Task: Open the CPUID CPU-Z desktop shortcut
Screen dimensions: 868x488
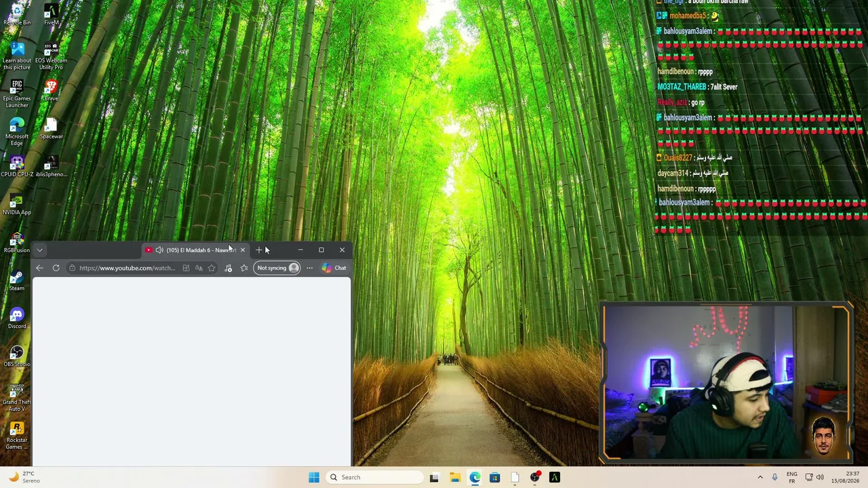Action: 17,166
